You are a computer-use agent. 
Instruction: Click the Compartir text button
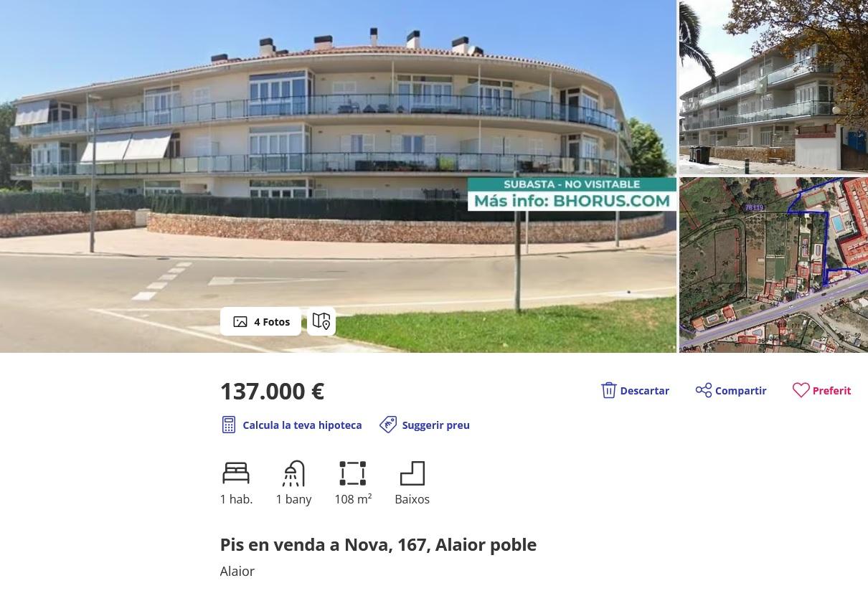(x=740, y=390)
